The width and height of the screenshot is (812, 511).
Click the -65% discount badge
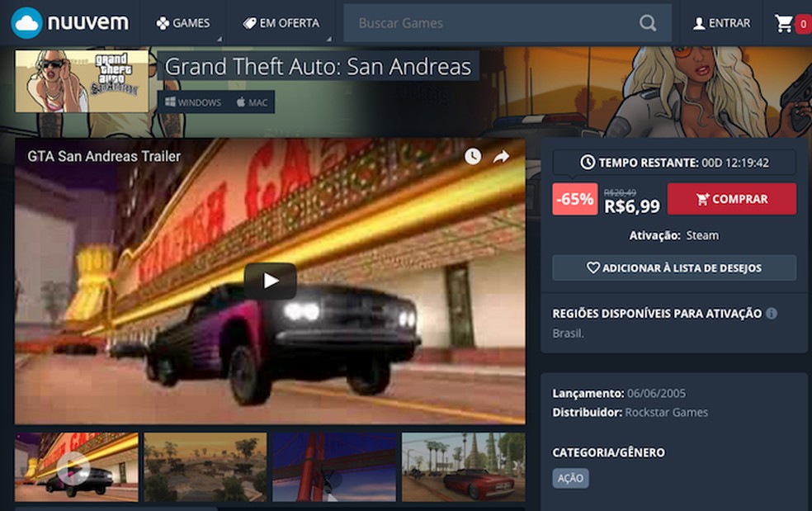(x=575, y=199)
